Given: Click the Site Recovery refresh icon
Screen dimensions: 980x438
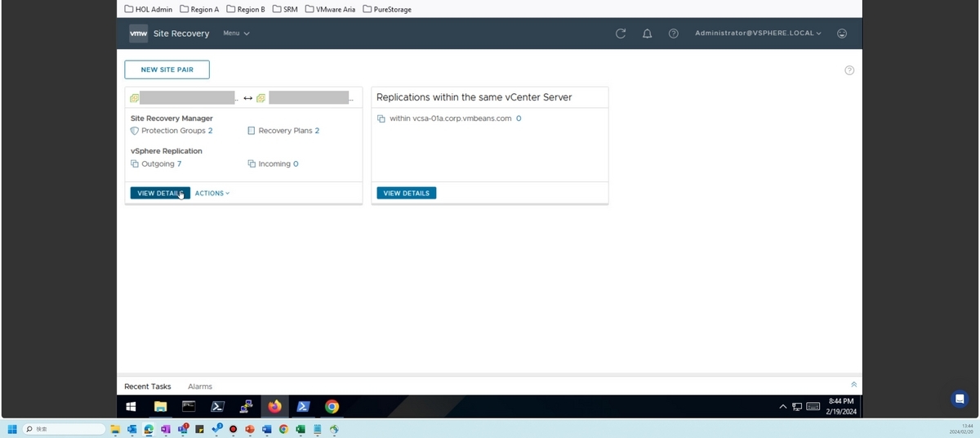Looking at the screenshot, I should [621, 34].
